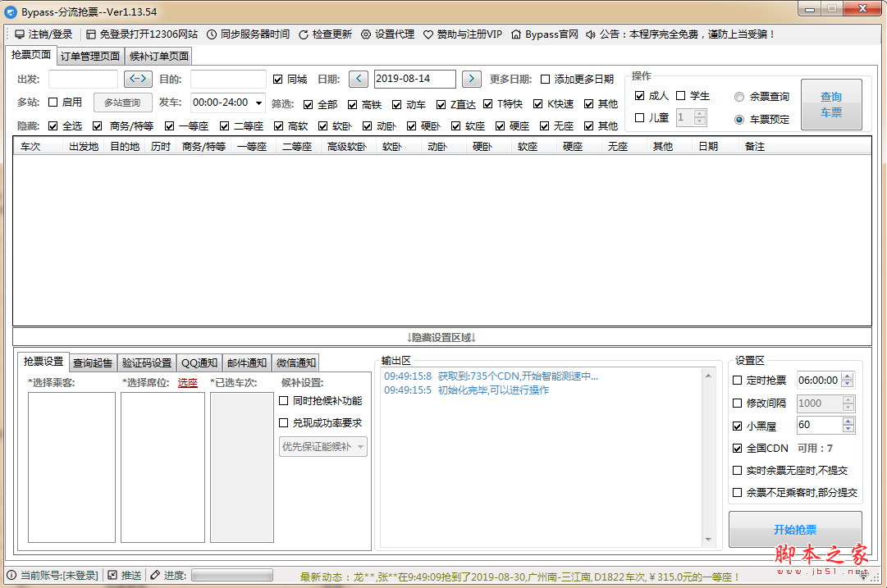This screenshot has height=588, width=887.
Task: Decrease 小黑屋 value stepper
Action: tap(848, 429)
